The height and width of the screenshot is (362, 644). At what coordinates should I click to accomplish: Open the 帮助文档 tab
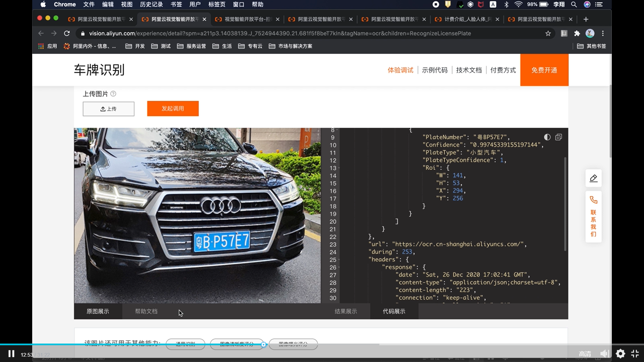[x=146, y=311]
